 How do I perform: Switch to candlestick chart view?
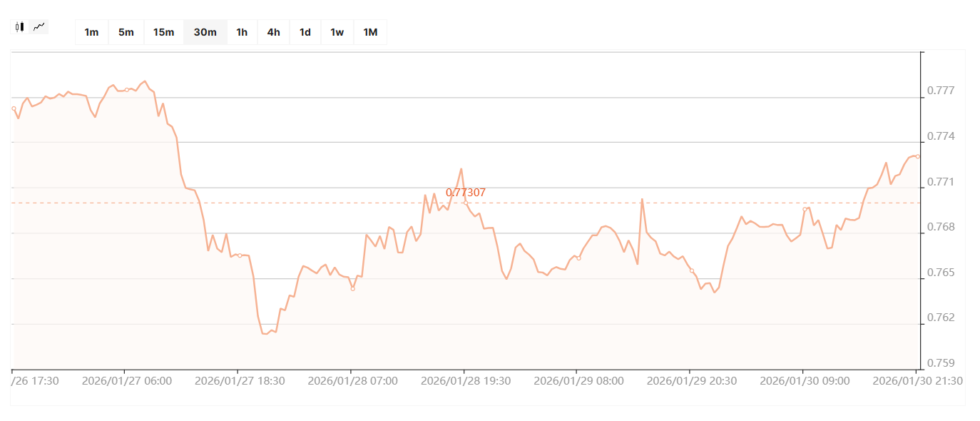[20, 27]
